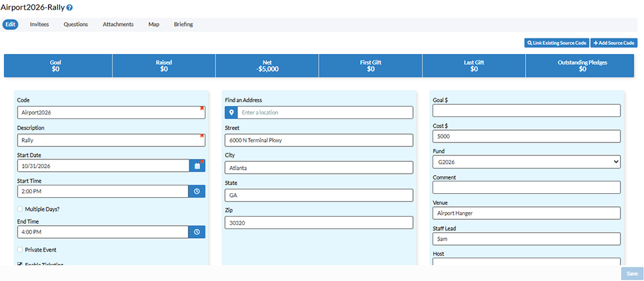The width and height of the screenshot is (644, 281).
Task: Switch to Edit tab
Action: pos(10,24)
